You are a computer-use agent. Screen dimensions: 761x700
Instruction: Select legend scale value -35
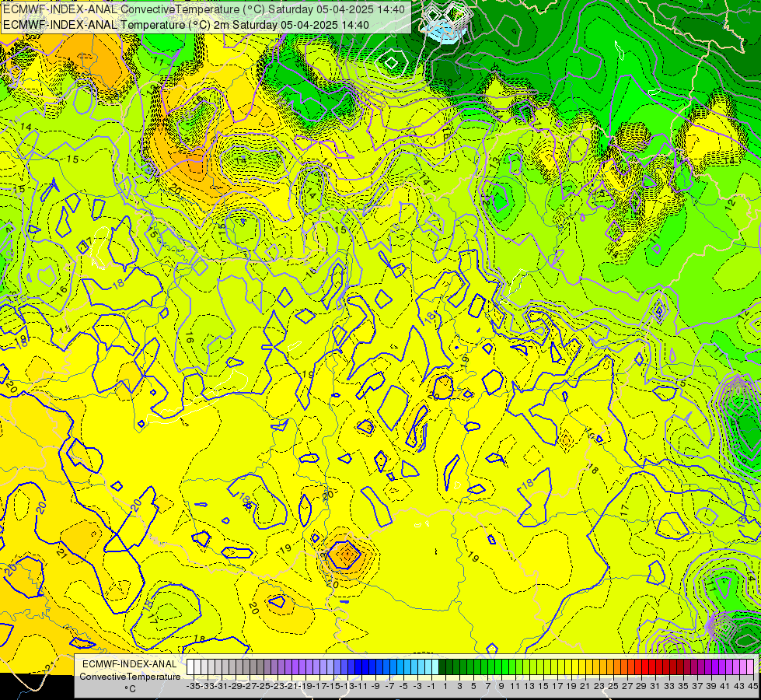point(193,686)
